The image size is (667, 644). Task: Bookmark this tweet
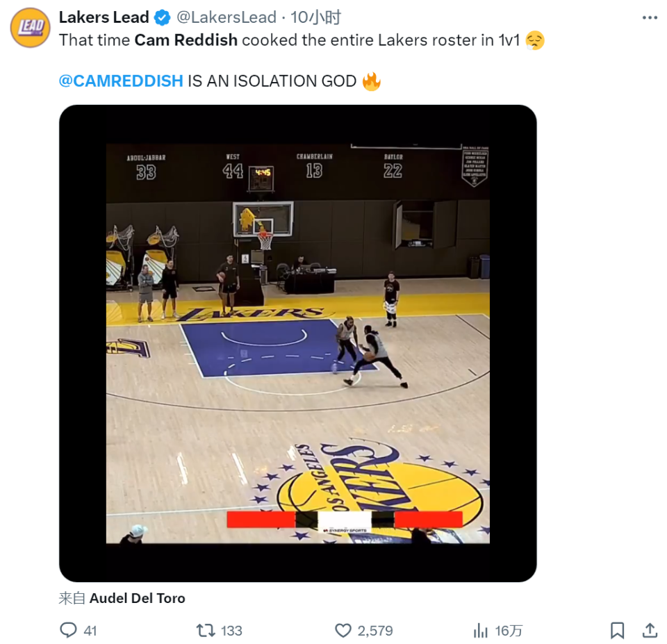(616, 630)
